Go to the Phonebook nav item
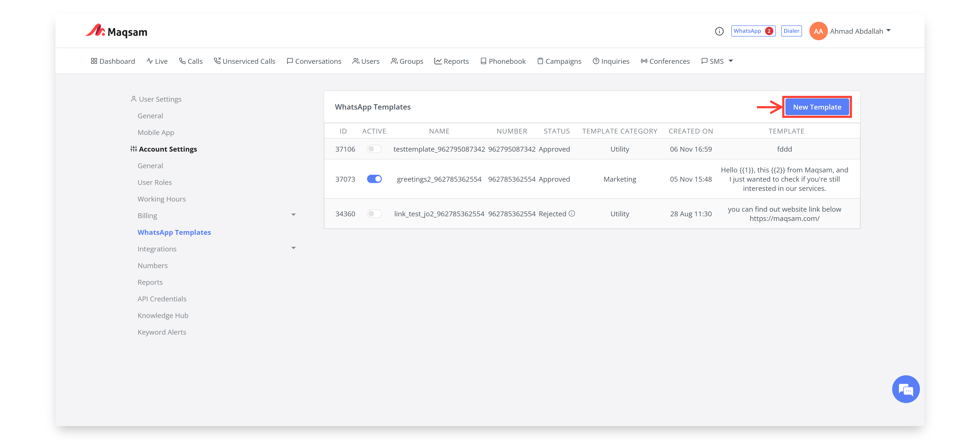The width and height of the screenshot is (980, 440). tap(502, 61)
